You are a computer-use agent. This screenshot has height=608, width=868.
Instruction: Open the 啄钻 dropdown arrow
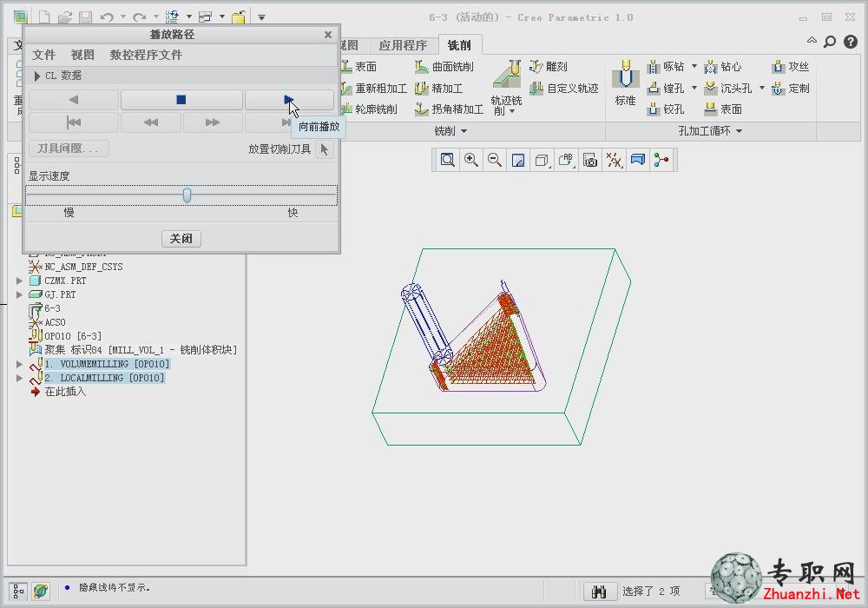[694, 67]
